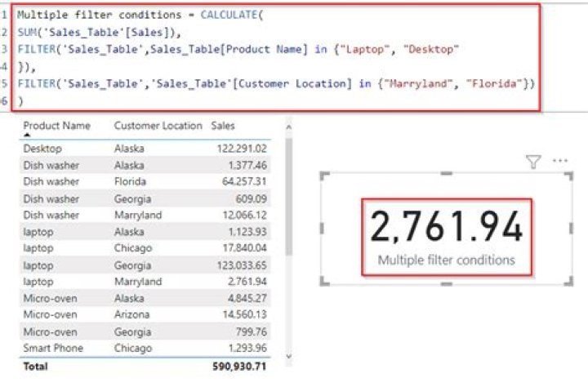Screen dimensions: 588x383
Task: Click the "Marryland" string in the formula
Action: pyautogui.click(x=418, y=83)
